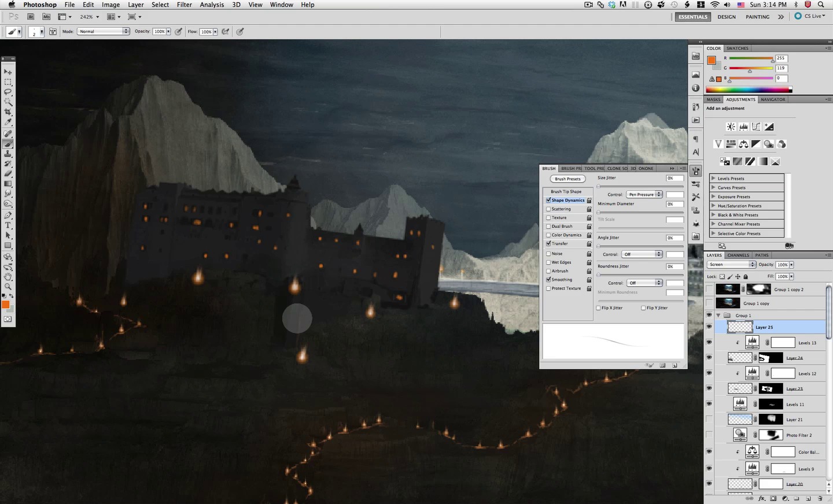Select the Type tool
Image resolution: width=833 pixels, height=504 pixels.
[8, 225]
